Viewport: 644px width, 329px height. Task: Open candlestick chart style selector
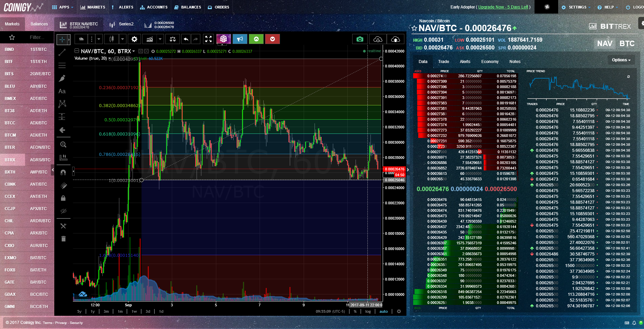(112, 39)
